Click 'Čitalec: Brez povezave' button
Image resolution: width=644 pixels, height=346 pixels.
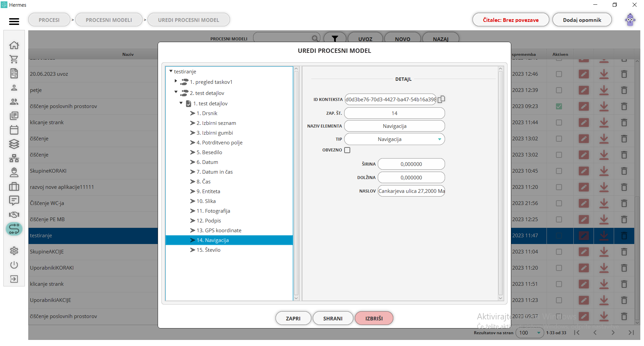coord(511,20)
